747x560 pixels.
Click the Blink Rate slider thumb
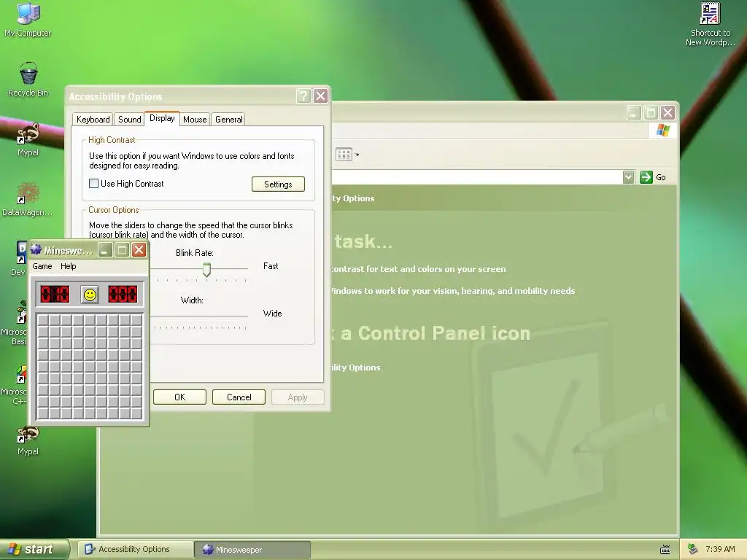point(206,270)
